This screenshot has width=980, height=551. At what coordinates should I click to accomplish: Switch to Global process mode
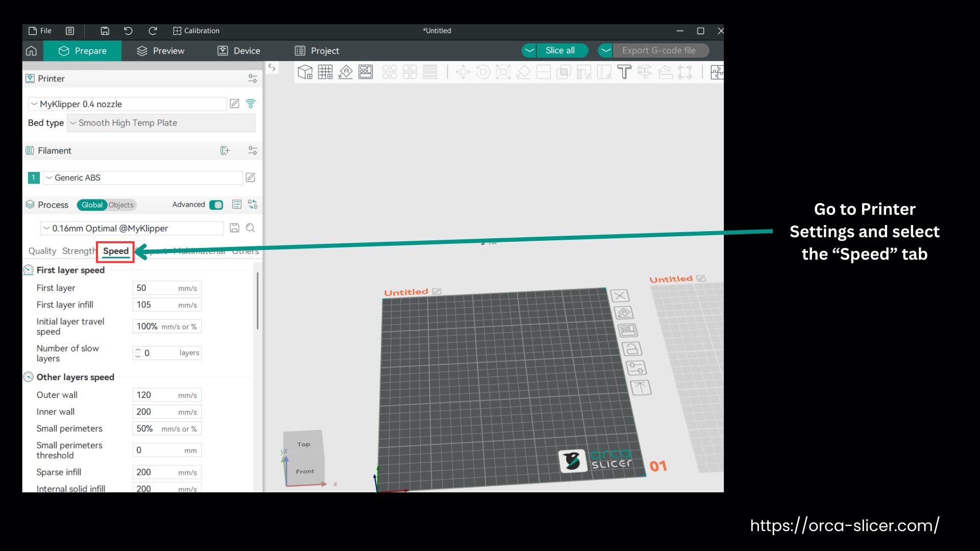tap(92, 205)
